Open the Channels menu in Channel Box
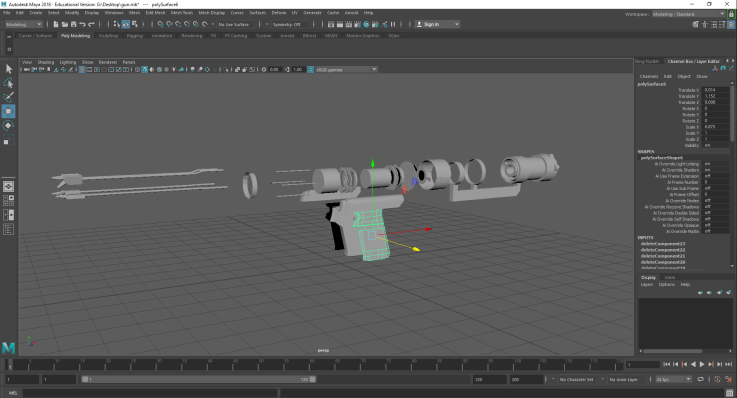The image size is (737, 398). pyautogui.click(x=649, y=76)
